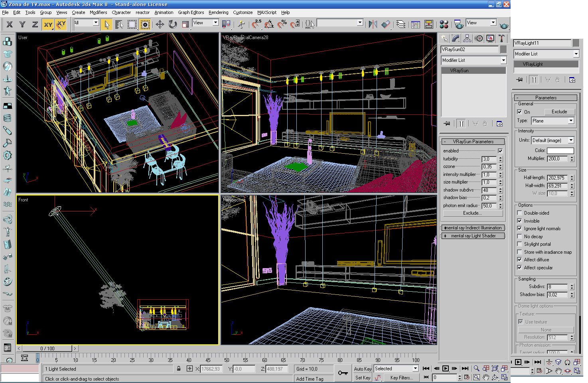Toggle the Affect specular checkbox
Screen dimensions: 588x383
pyautogui.click(x=519, y=268)
